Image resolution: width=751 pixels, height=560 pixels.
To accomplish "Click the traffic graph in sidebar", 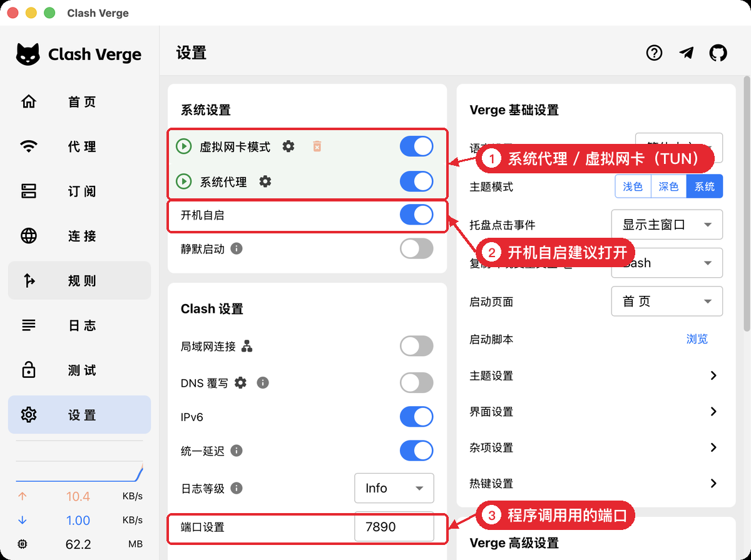I will 79,462.
